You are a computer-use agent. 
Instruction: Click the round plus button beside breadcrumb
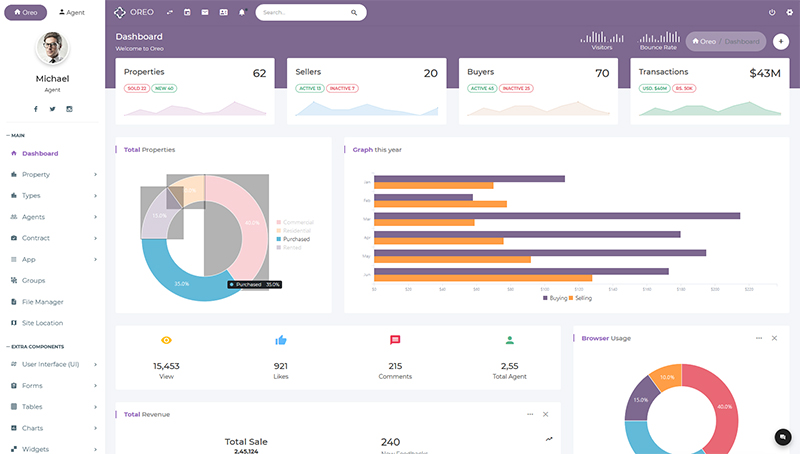(781, 41)
